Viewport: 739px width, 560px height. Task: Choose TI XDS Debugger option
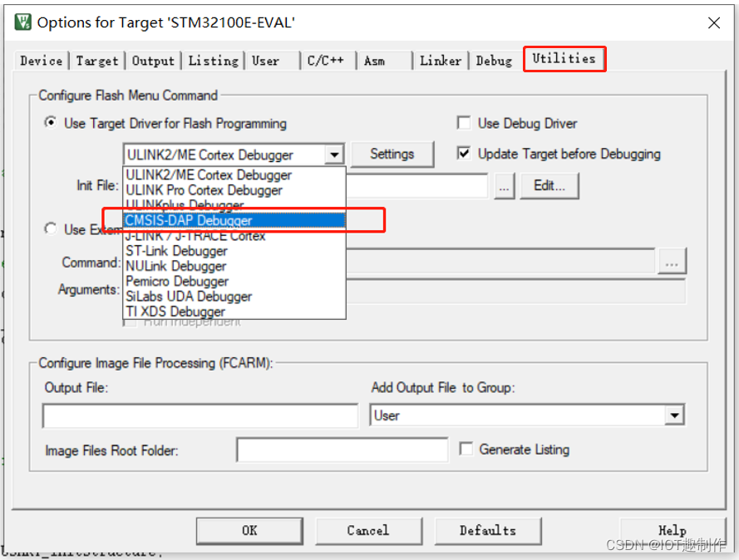[234, 312]
